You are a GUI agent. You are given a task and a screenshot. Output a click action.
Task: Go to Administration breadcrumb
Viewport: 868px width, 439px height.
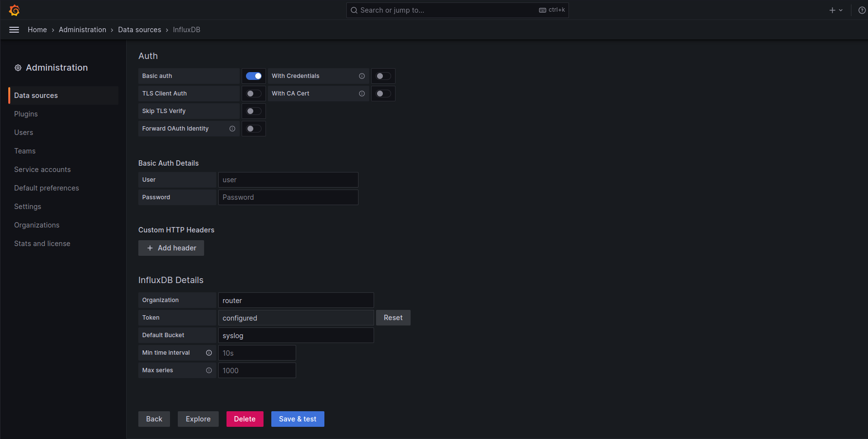pyautogui.click(x=82, y=30)
